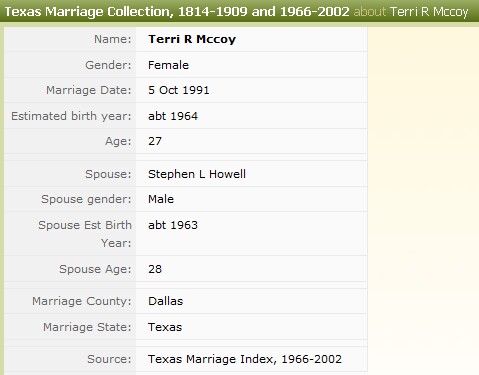Click the estimated birth year abt 1964

tap(173, 116)
